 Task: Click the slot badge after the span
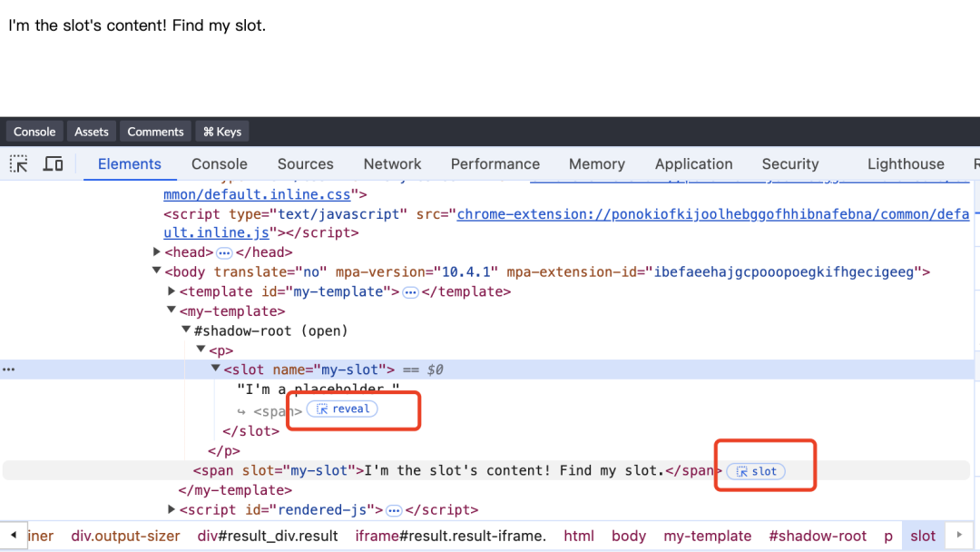pos(756,471)
